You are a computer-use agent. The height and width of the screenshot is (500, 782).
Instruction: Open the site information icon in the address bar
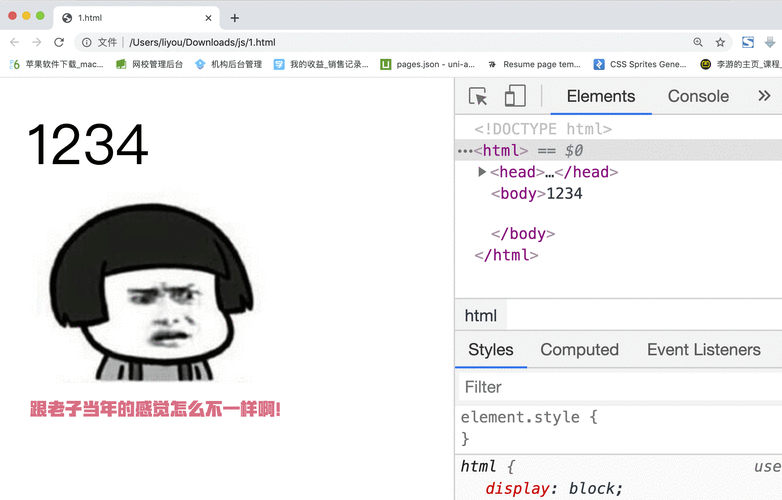pos(86,42)
